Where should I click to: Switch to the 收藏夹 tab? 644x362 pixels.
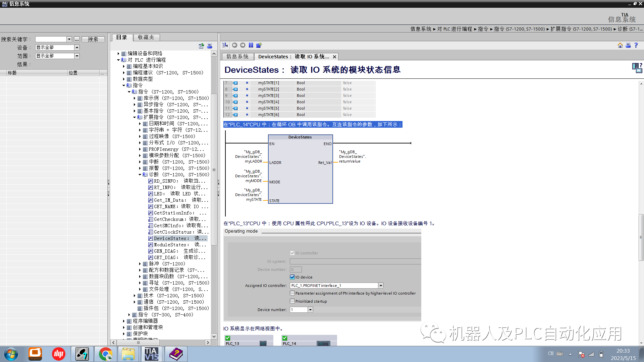146,37
